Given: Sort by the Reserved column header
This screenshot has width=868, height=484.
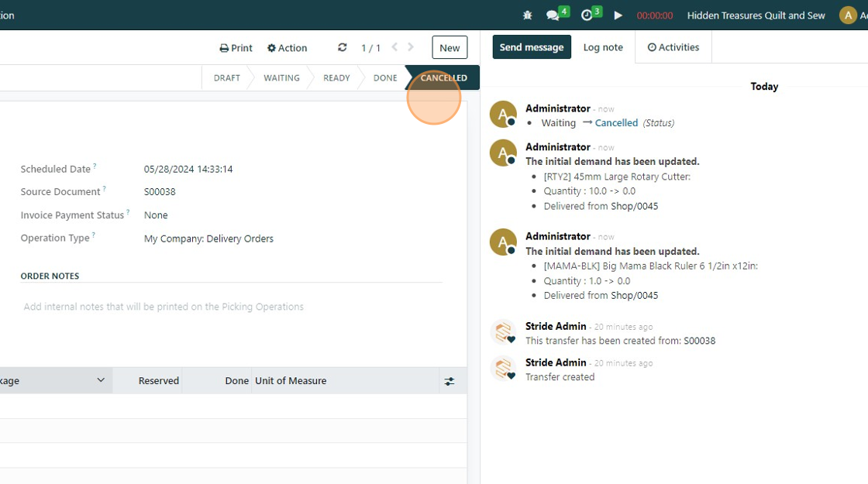Looking at the screenshot, I should (x=158, y=380).
